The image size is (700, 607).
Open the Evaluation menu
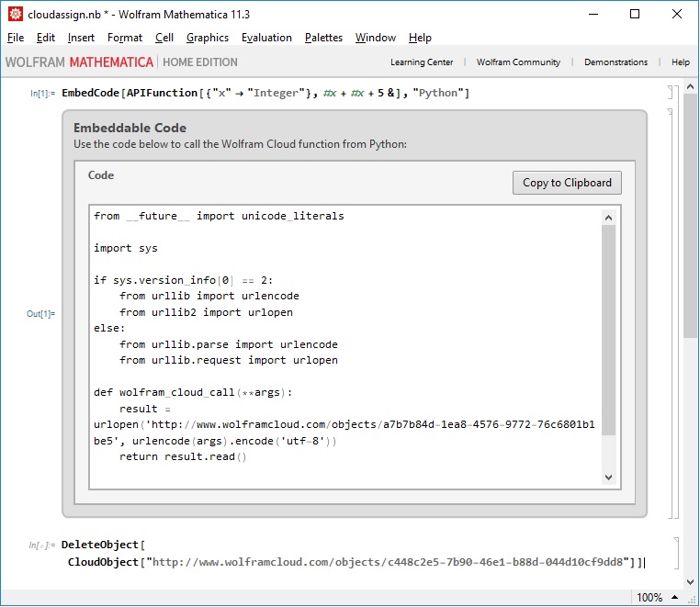tap(266, 38)
